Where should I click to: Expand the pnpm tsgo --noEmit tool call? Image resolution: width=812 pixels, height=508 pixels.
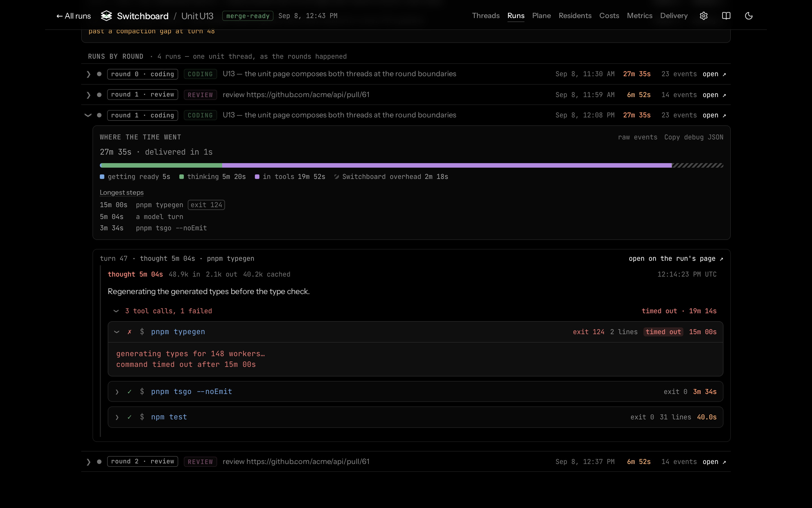point(117,392)
